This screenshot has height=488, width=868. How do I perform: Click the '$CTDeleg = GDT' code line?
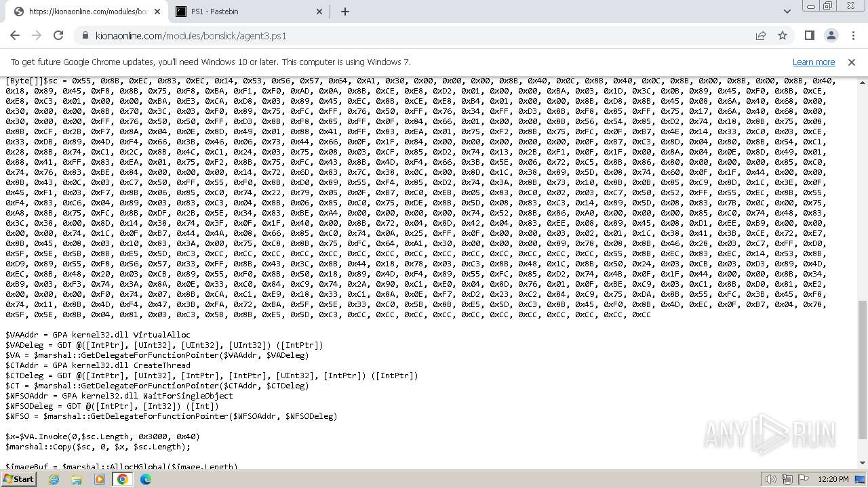click(x=212, y=375)
